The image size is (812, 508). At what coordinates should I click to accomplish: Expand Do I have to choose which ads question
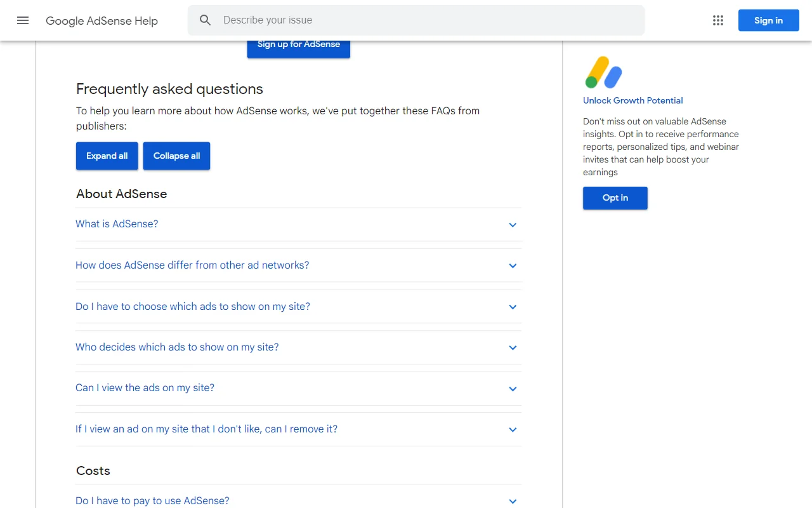pos(298,307)
